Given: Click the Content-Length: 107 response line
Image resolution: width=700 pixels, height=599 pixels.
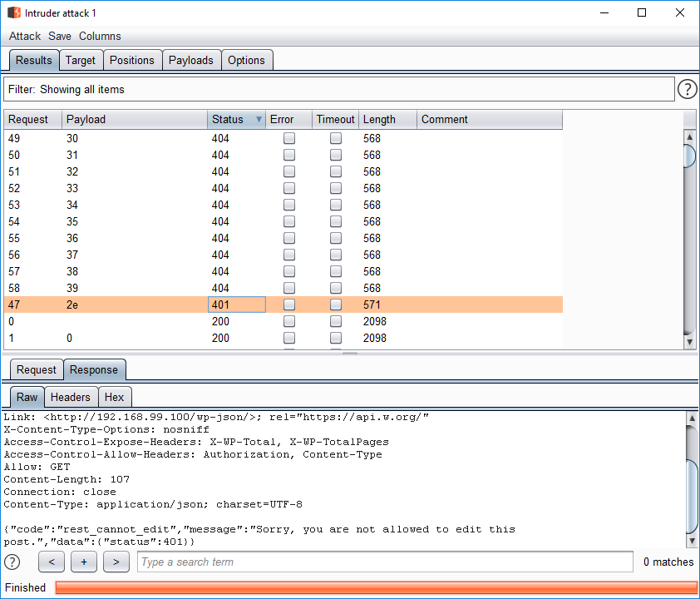Looking at the screenshot, I should 67,479.
